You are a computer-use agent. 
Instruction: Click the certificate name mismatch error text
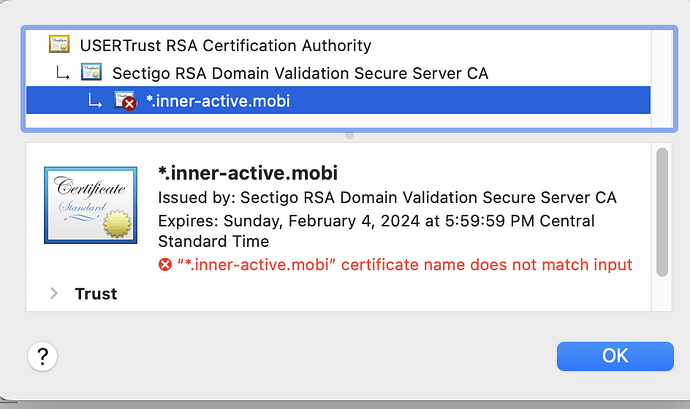pyautogui.click(x=404, y=265)
